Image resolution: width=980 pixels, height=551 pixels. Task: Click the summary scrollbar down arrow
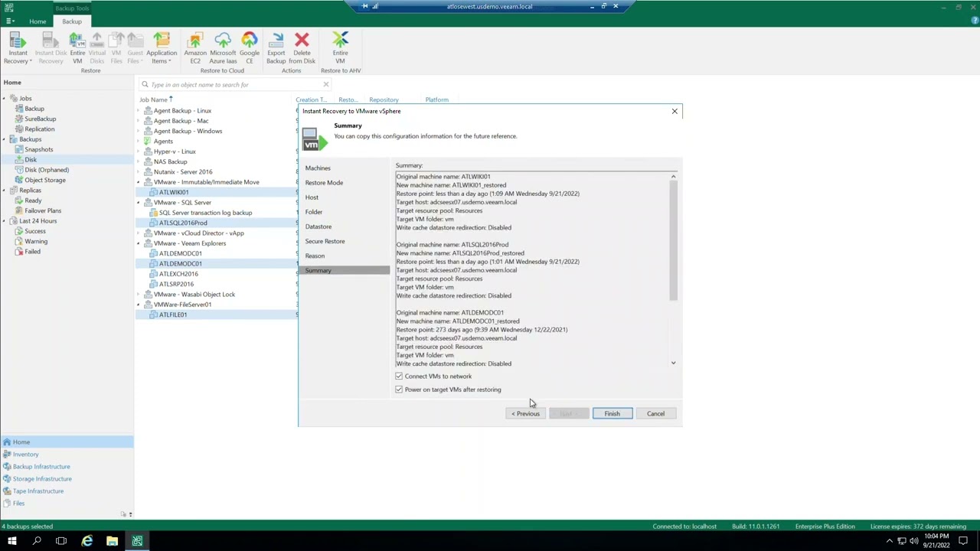pos(674,363)
